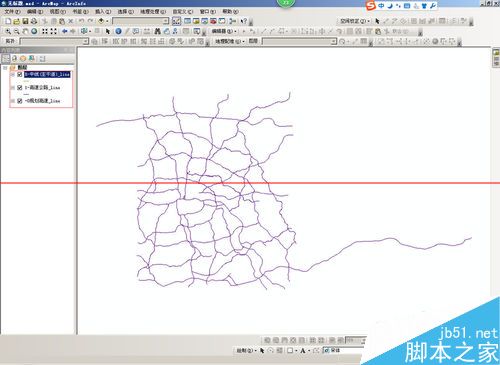Open the Editor toolbar icon
The height and width of the screenshot is (365, 500).
coord(176,21)
